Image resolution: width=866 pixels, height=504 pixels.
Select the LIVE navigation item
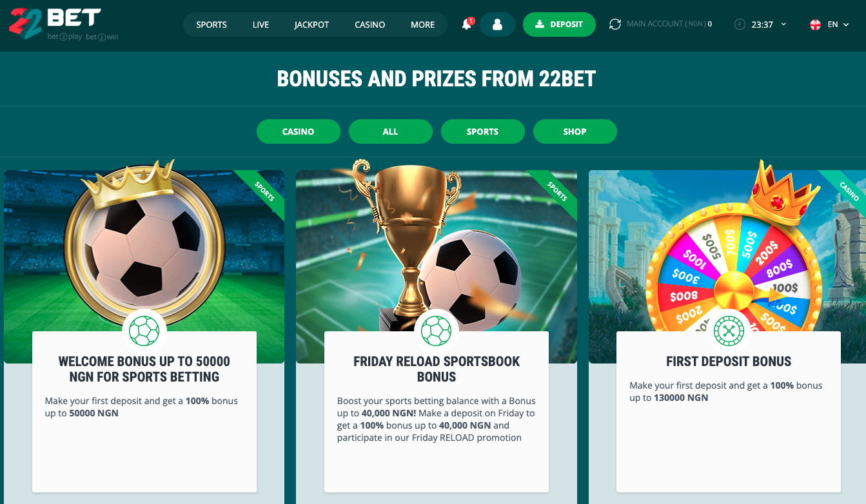click(x=261, y=24)
